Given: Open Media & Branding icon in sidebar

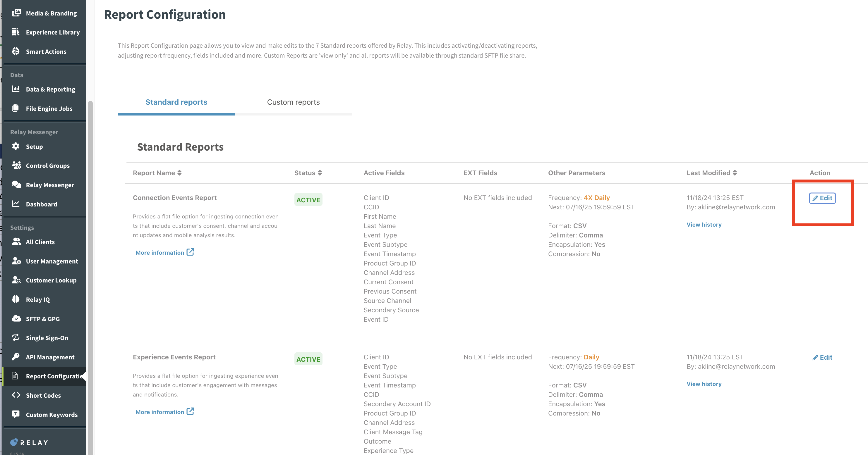Looking at the screenshot, I should (16, 13).
